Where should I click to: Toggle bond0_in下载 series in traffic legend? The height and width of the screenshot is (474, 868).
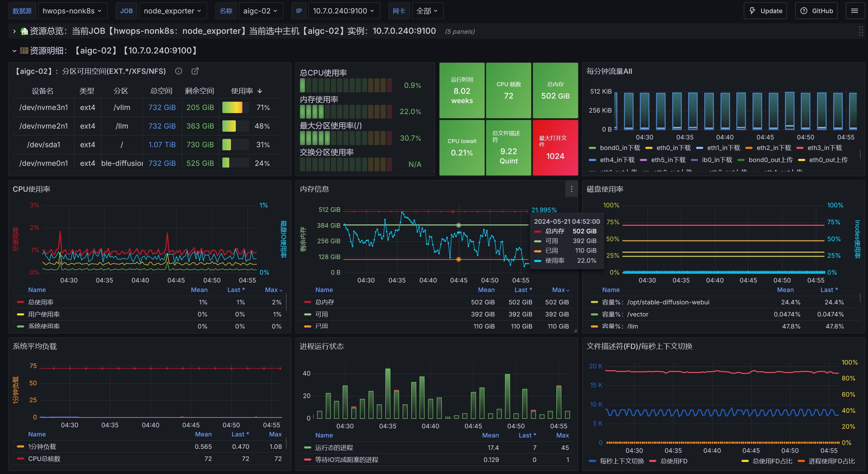[619, 148]
